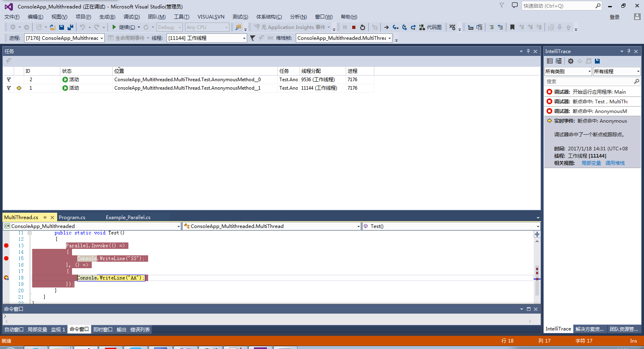The image size is (644, 349).
Task: Click the Find in Files icon
Action: (x=239, y=27)
